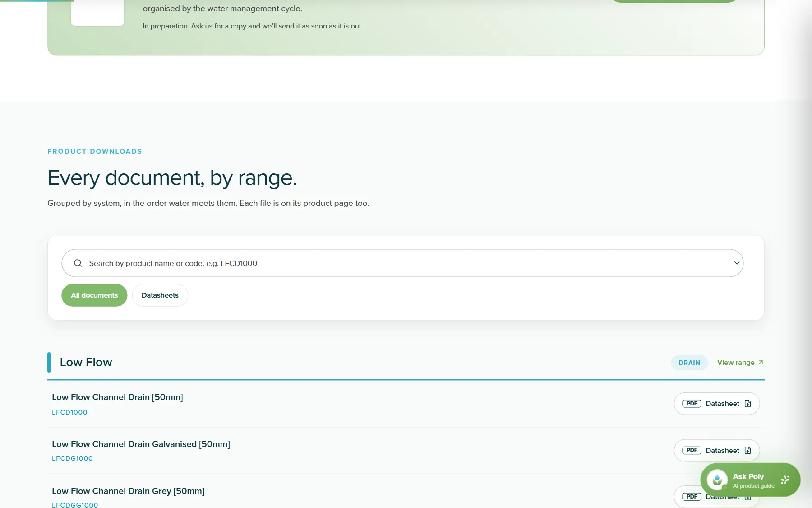Select the All documents filter
The image size is (812, 508).
pyautogui.click(x=94, y=295)
